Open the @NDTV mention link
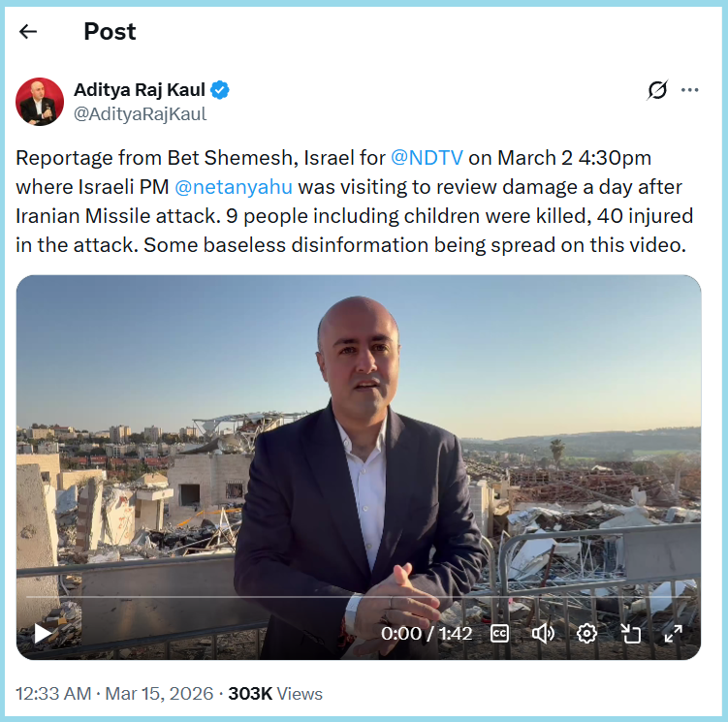Screen dimensions: 728x722 click(427, 158)
